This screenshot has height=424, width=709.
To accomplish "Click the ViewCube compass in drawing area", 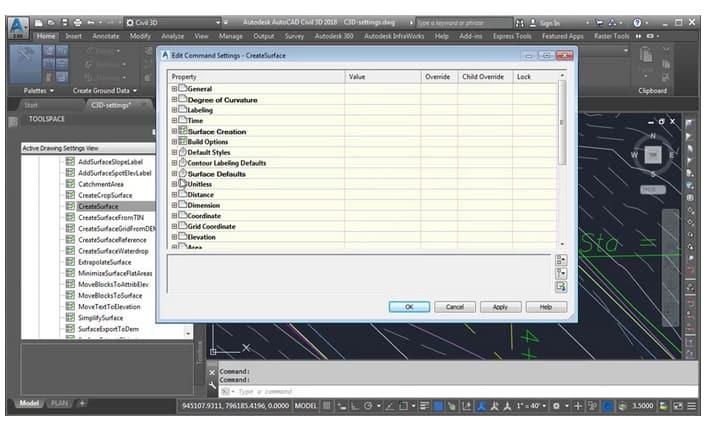I will tap(652, 155).
